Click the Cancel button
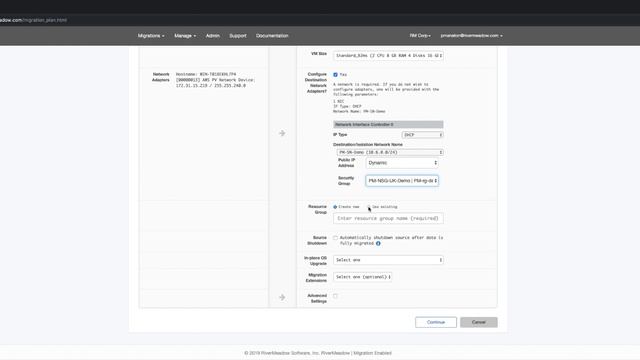Viewport: 640px width, 360px height. [479, 322]
